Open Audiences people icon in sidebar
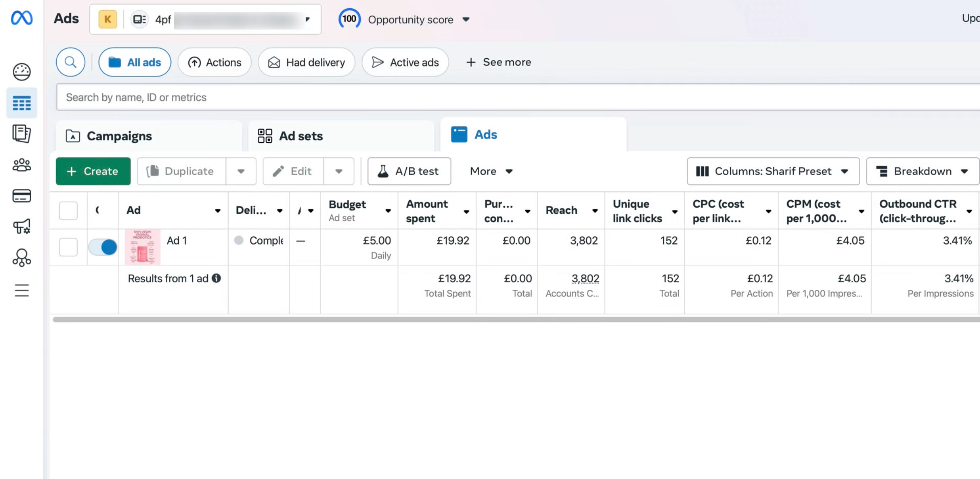Viewport: 980px width, 479px height. [x=22, y=165]
